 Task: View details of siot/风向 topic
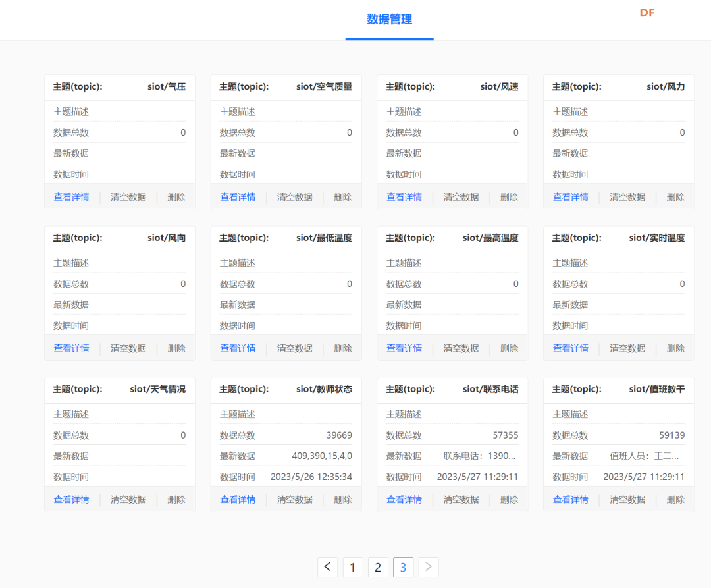[x=71, y=348]
